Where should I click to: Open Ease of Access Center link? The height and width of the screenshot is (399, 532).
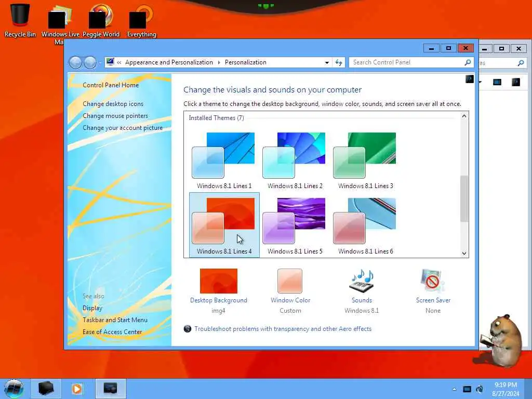[112, 332]
